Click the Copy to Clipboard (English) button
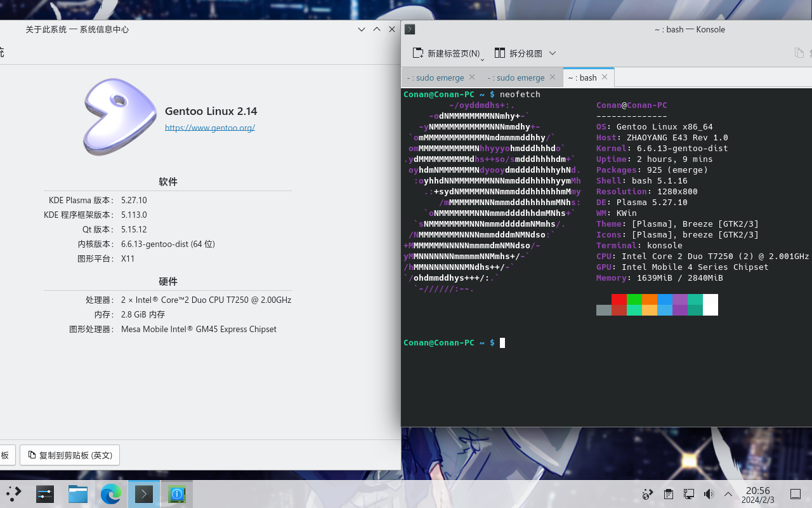 (70, 455)
